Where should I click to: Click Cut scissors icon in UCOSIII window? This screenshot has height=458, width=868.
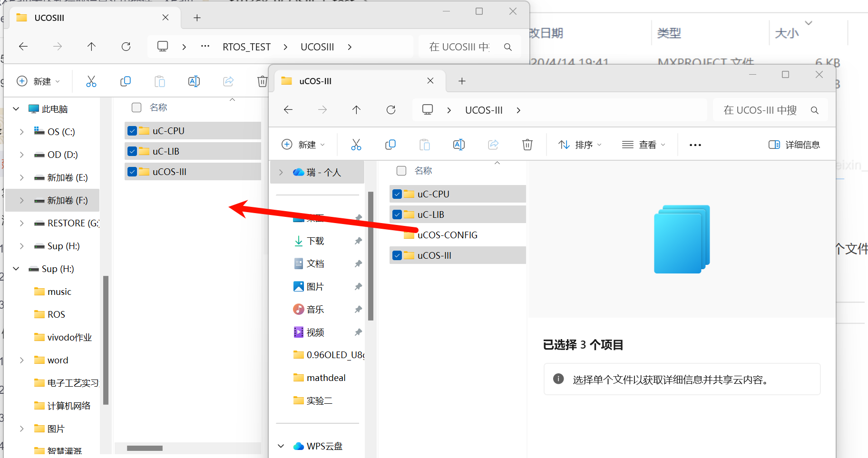(x=91, y=81)
